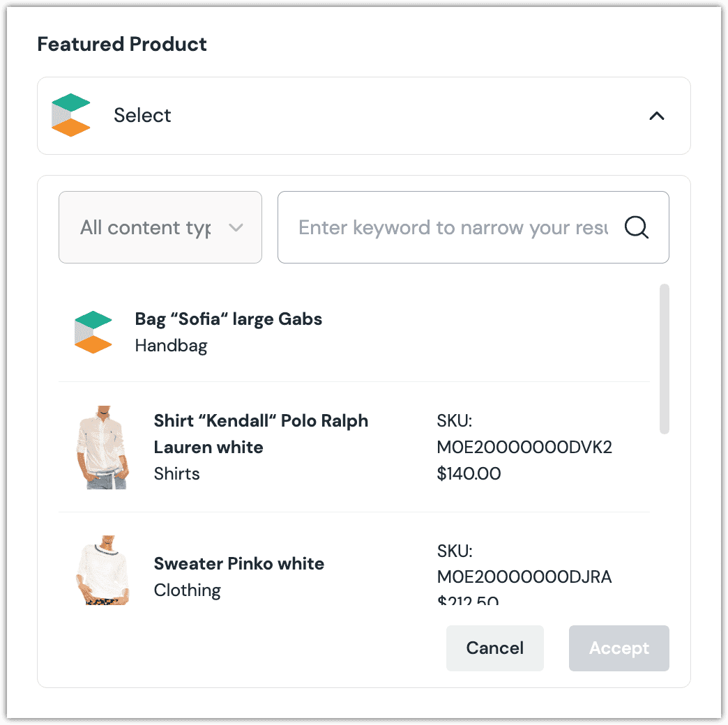Click the Cancel button
Viewport: 728px width, 725px height.
pyautogui.click(x=494, y=648)
